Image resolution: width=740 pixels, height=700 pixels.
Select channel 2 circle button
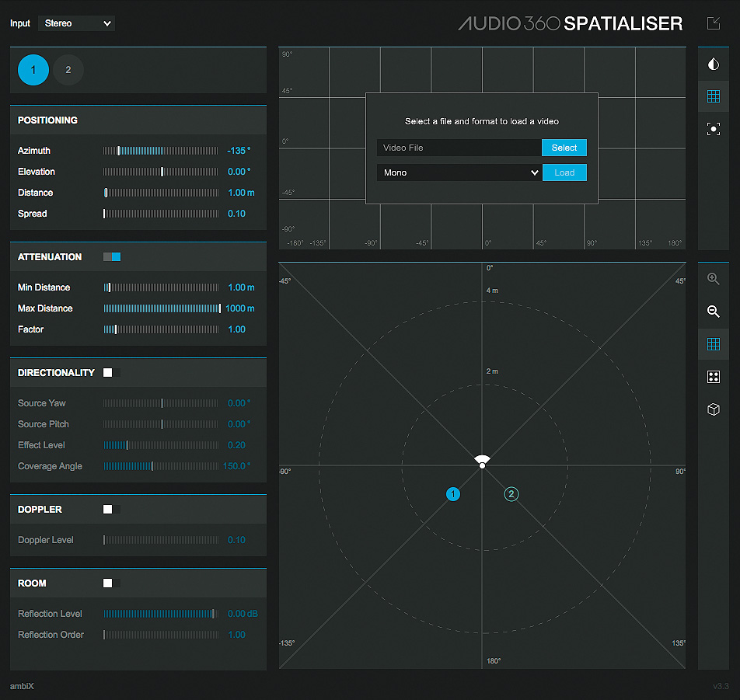(x=68, y=70)
